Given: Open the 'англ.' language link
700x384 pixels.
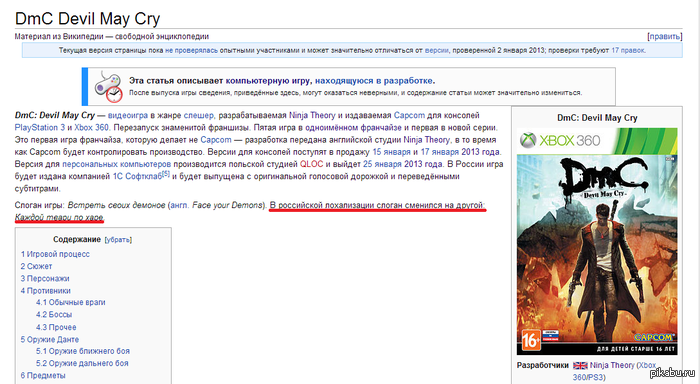Looking at the screenshot, I should 179,206.
